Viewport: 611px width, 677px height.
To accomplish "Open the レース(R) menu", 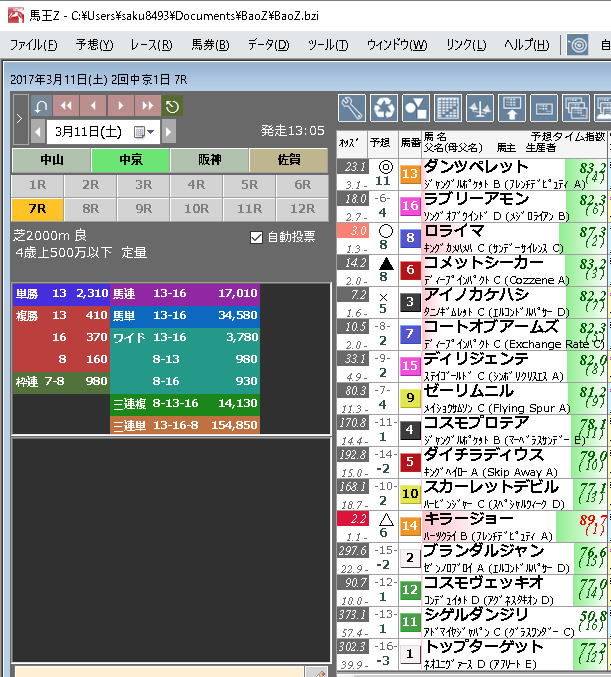I will point(152,44).
